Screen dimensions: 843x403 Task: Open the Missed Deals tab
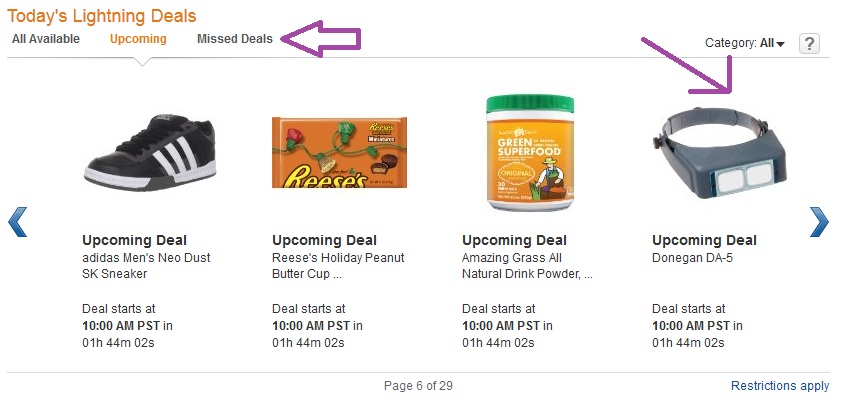pos(235,39)
